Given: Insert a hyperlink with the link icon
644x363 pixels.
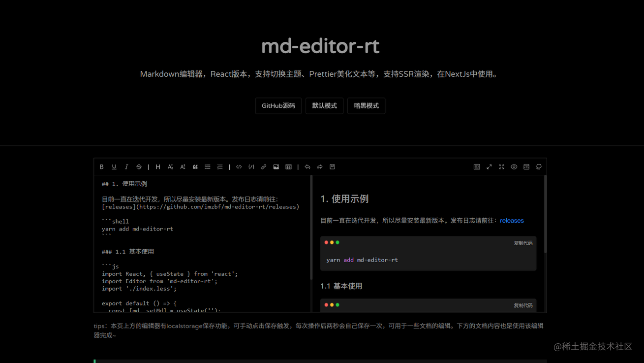Looking at the screenshot, I should [263, 167].
